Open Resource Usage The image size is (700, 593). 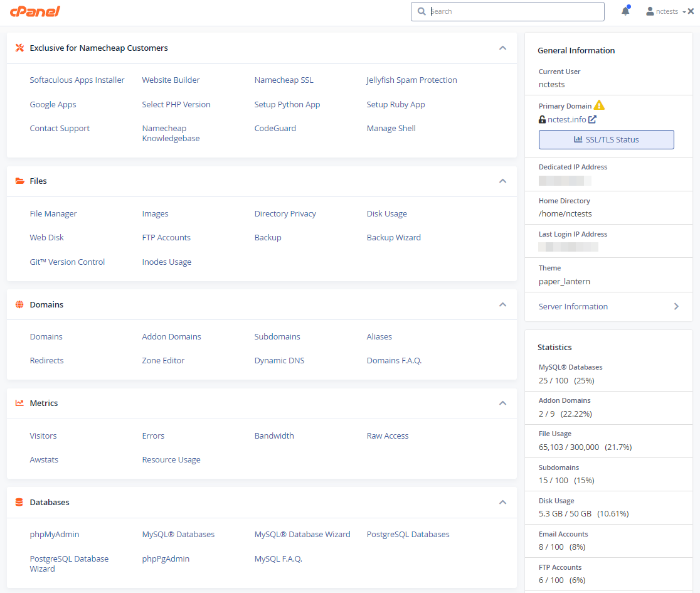coord(171,459)
